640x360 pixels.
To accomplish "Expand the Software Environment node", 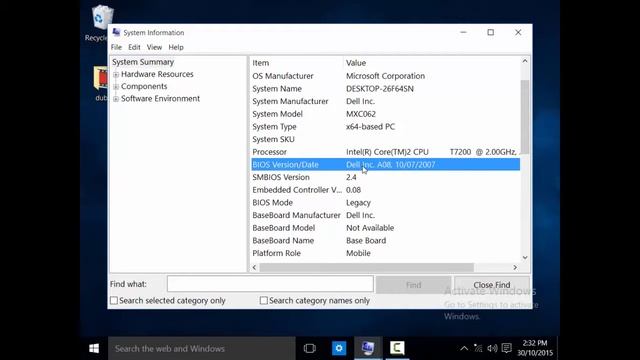I will coord(116,99).
